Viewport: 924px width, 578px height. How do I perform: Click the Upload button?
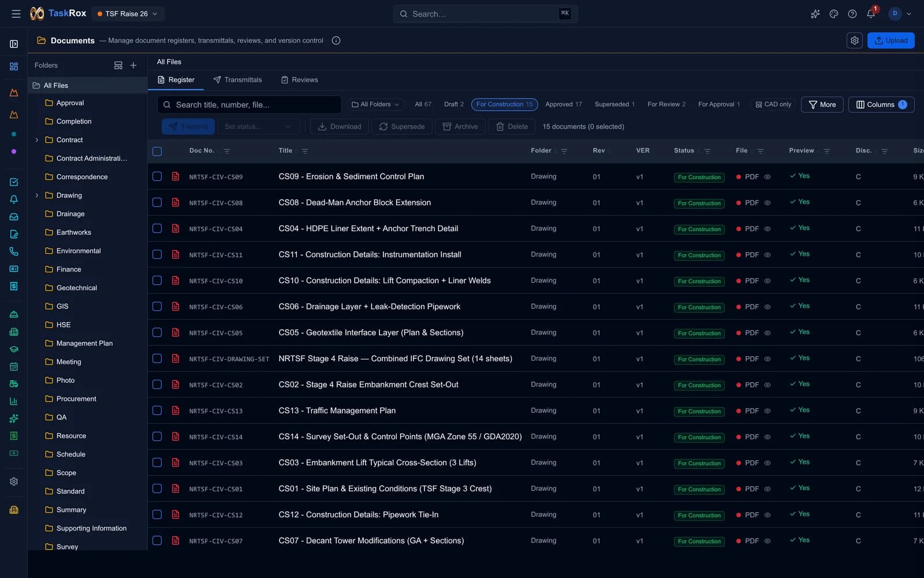coord(891,40)
